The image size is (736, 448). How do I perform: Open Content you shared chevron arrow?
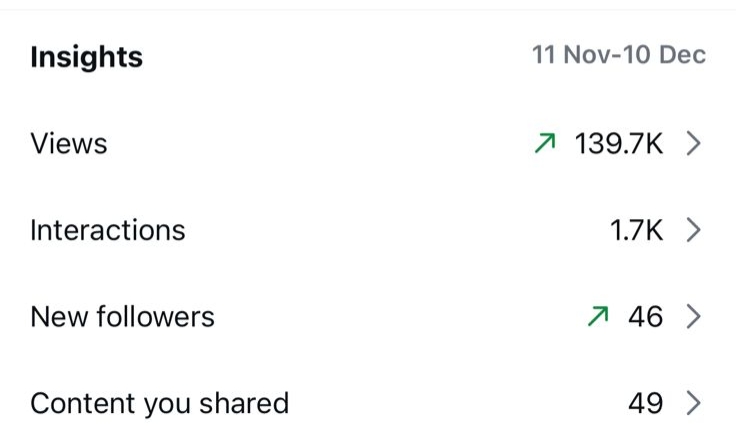(694, 404)
